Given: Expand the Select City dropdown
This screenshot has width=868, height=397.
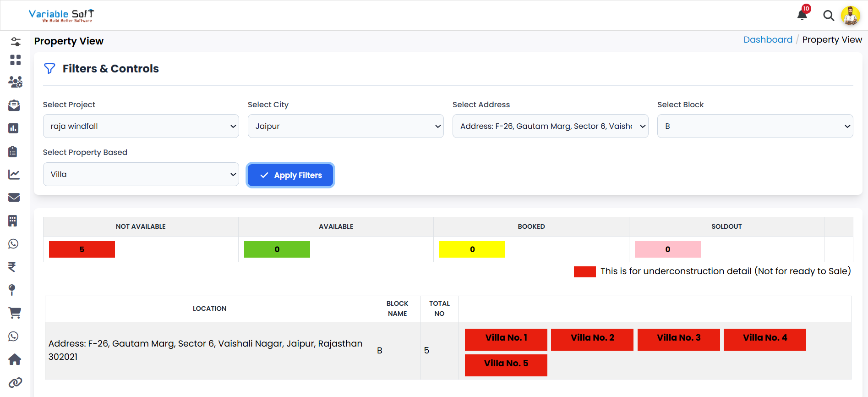Looking at the screenshot, I should point(346,126).
